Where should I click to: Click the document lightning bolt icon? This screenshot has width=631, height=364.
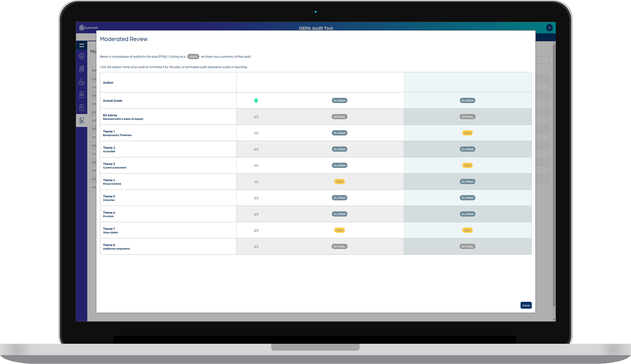click(82, 107)
